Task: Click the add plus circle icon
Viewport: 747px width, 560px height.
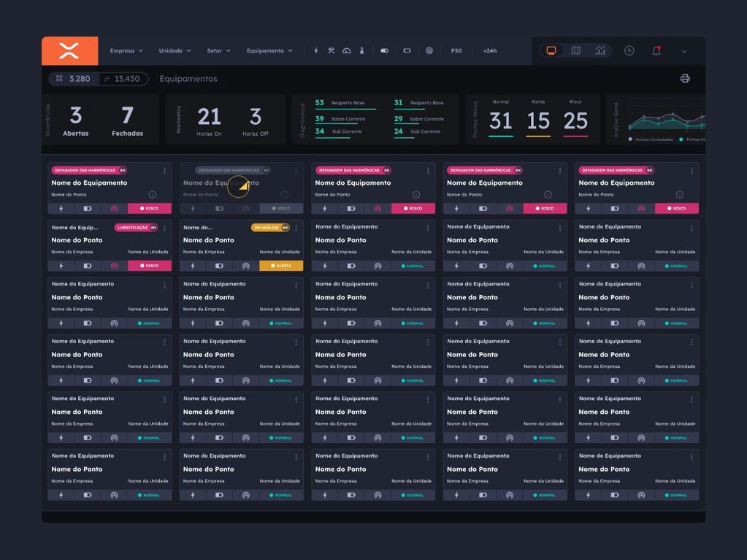Action: 629,51
